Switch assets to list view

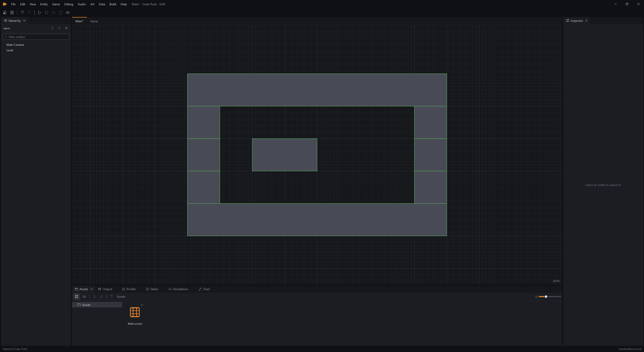point(84,296)
